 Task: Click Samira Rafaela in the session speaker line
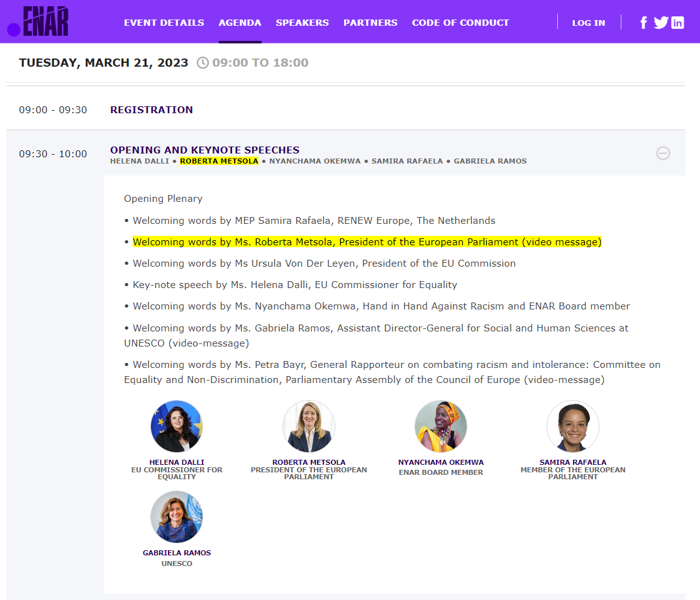(x=407, y=161)
